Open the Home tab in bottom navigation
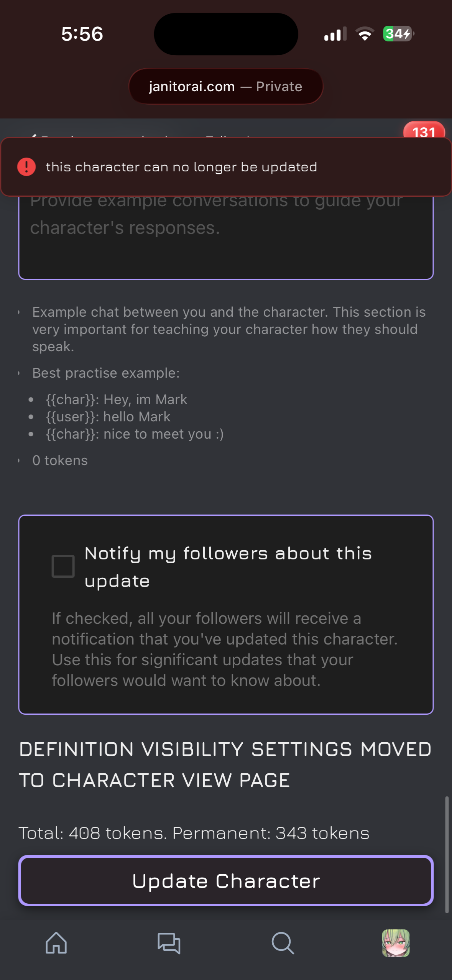Viewport: 452px width, 980px height. coord(56,943)
